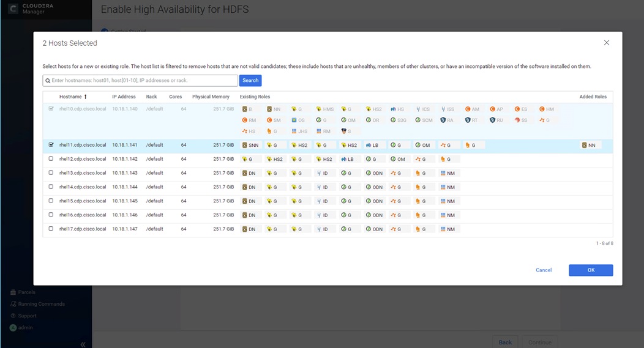Click the OM role badge on rhel12 row

(398, 159)
